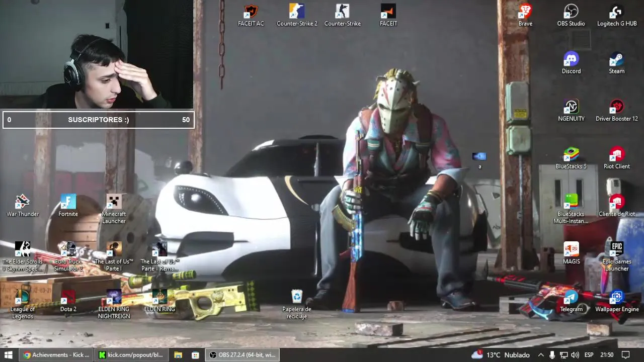Viewport: 644px width, 362px height.
Task: Launch the Brave browser shortcut
Action: click(x=525, y=15)
